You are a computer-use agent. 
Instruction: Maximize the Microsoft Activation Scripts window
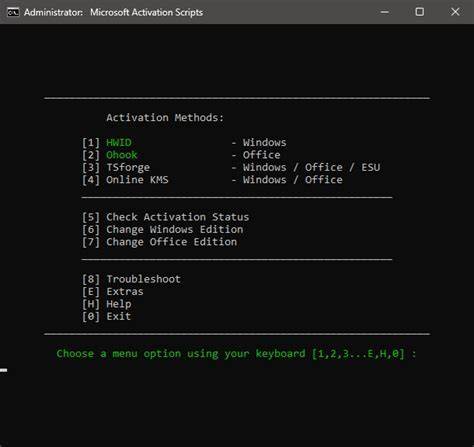[x=420, y=12]
